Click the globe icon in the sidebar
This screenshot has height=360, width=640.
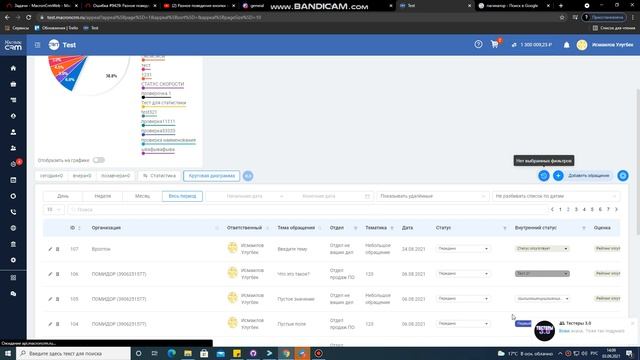pyautogui.click(x=13, y=228)
